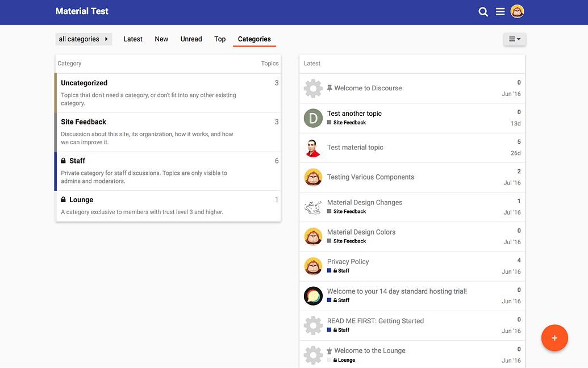Open the Testing Various Components topic

click(x=370, y=177)
